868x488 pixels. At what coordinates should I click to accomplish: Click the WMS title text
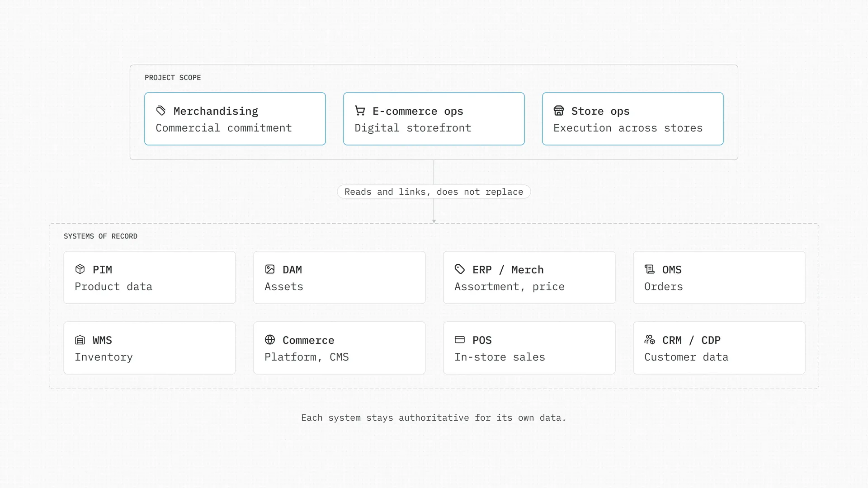pos(102,340)
